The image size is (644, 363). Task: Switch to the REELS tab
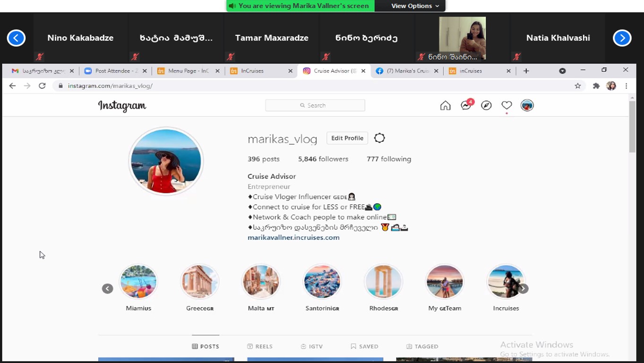click(x=260, y=346)
